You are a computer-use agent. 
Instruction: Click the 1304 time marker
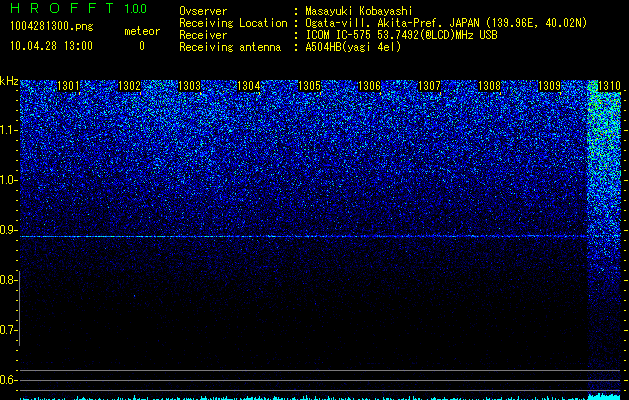(249, 86)
